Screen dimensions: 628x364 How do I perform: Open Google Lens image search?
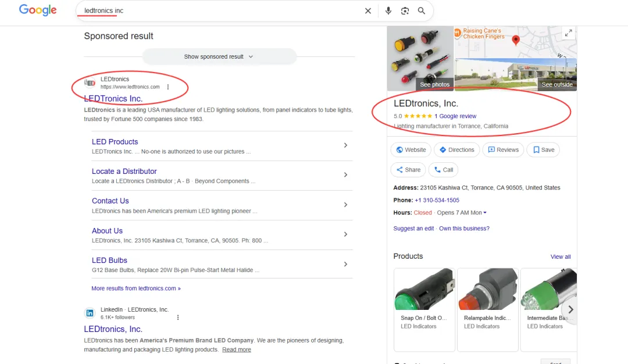point(405,10)
